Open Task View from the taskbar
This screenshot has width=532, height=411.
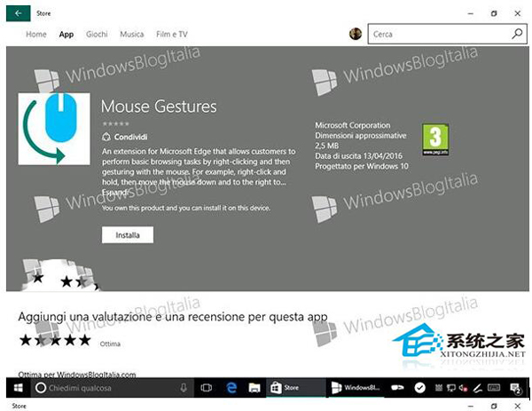pos(206,388)
